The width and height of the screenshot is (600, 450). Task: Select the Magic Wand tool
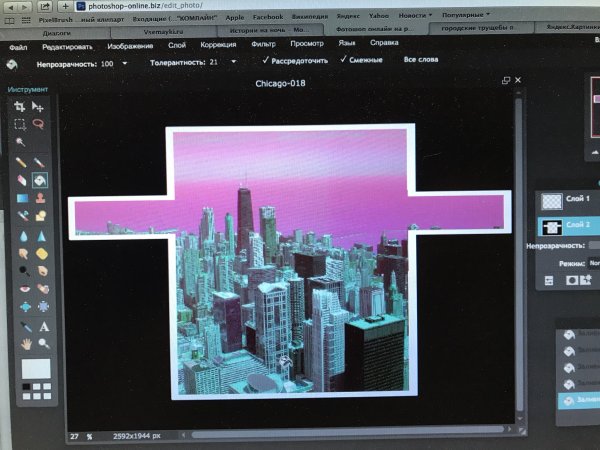(20, 143)
